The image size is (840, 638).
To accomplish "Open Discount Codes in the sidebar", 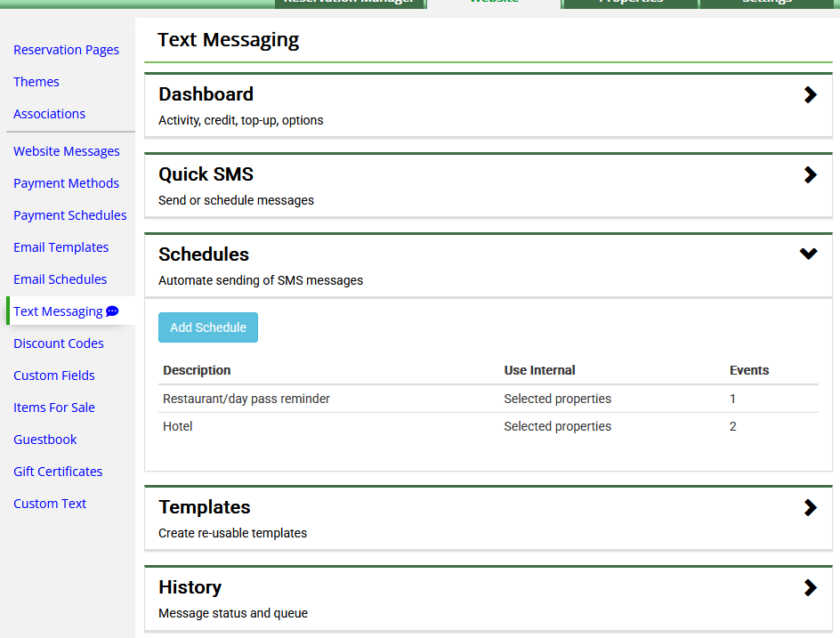I will point(58,343).
